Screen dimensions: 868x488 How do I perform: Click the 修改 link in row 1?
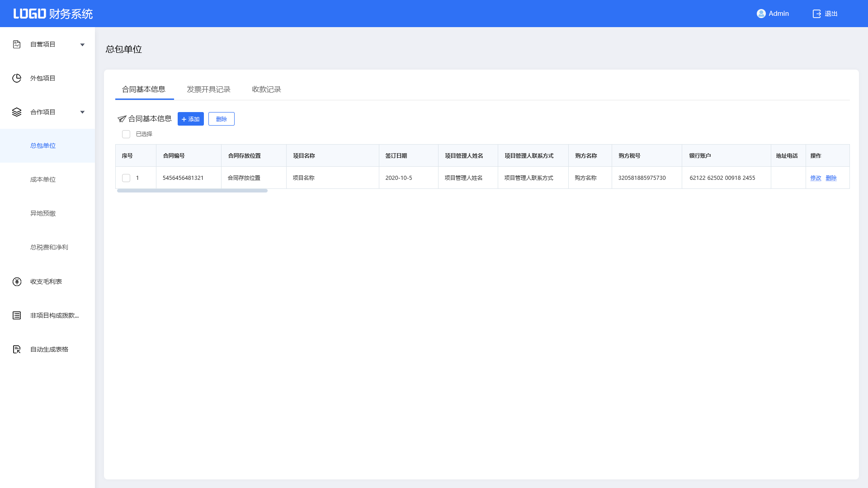pyautogui.click(x=816, y=178)
